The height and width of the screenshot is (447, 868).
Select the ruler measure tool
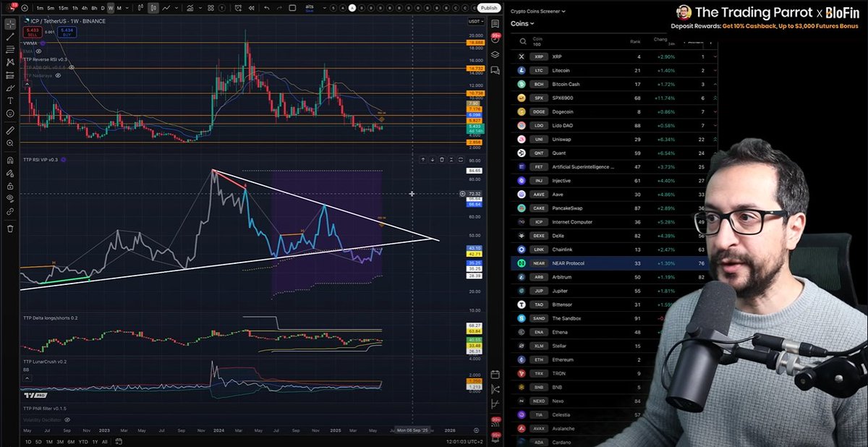tap(10, 131)
